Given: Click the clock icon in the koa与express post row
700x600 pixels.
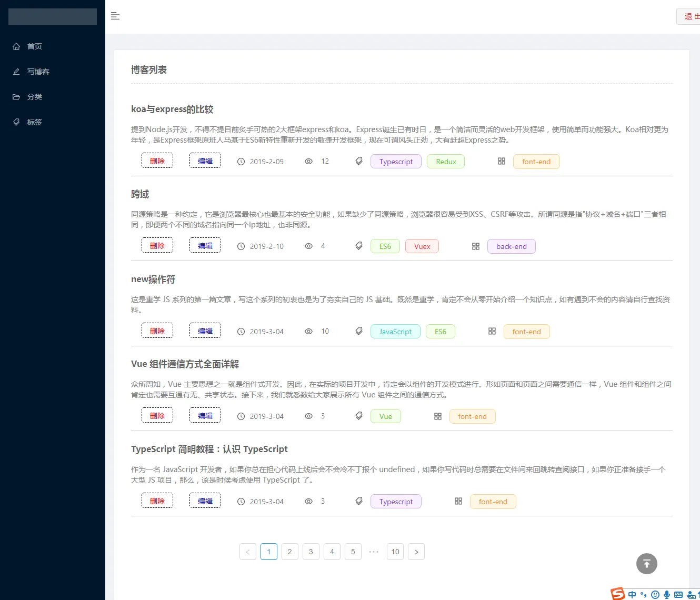Looking at the screenshot, I should [241, 162].
